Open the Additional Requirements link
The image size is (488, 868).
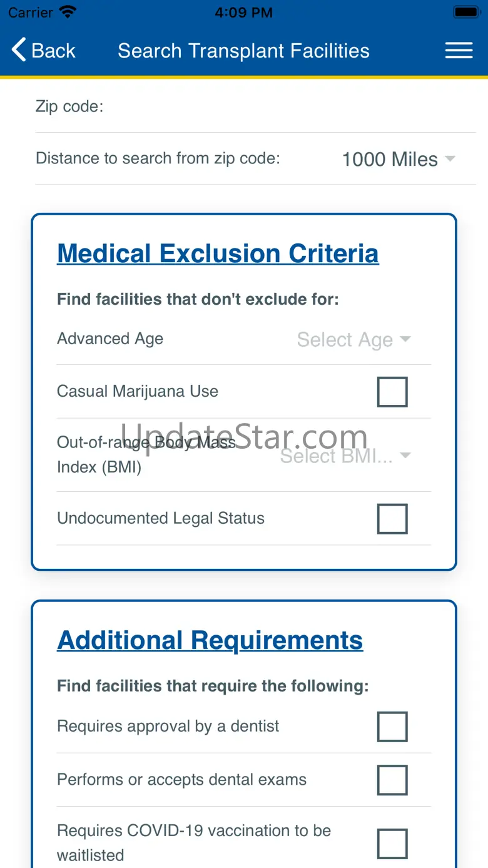coord(210,640)
